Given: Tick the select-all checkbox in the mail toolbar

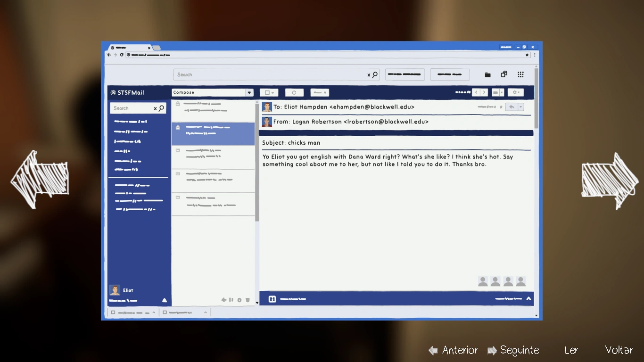Looking at the screenshot, I should pyautogui.click(x=267, y=93).
